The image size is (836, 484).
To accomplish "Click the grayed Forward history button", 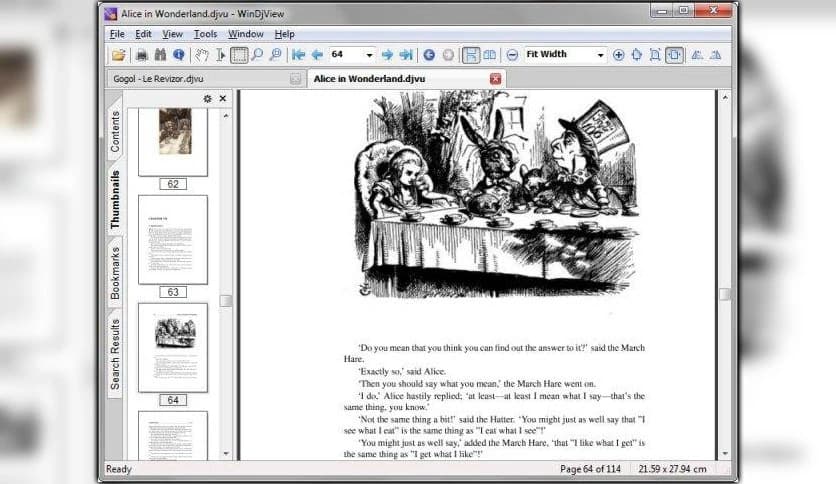I will click(448, 55).
